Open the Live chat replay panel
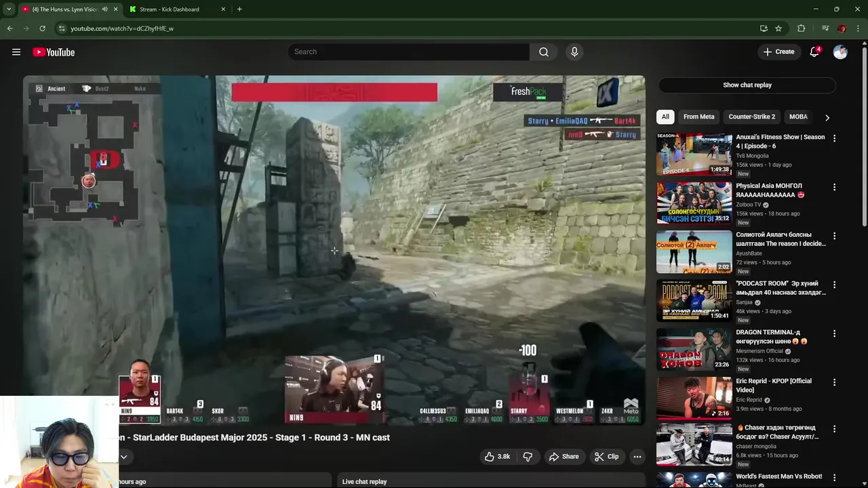The width and height of the screenshot is (868, 488). pos(490,481)
